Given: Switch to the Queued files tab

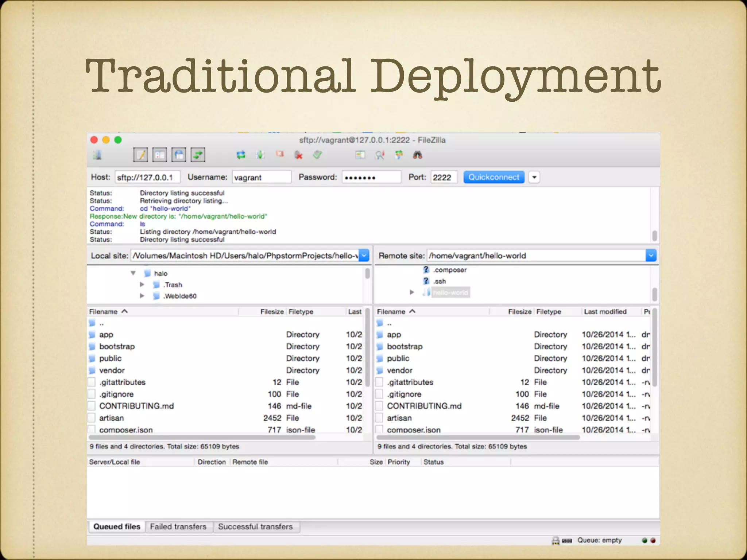Looking at the screenshot, I should point(117,526).
